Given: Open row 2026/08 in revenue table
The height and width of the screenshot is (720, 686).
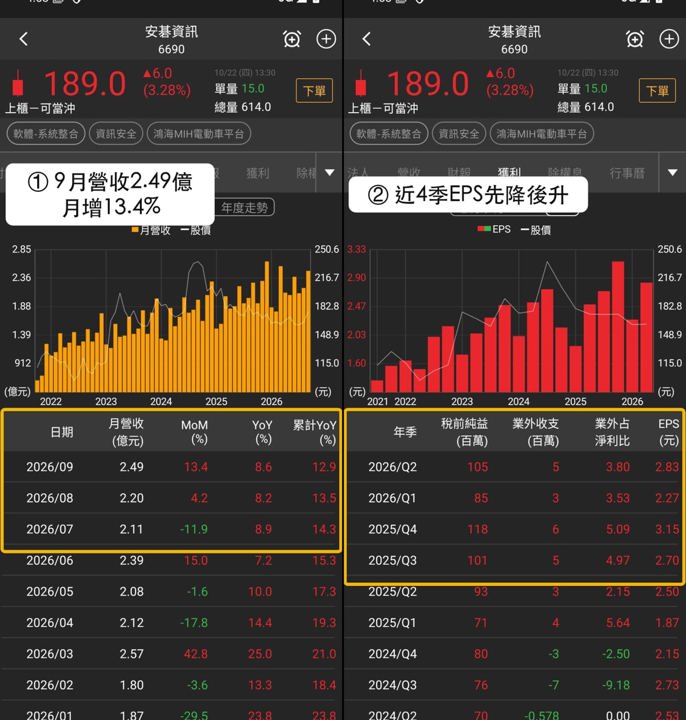Looking at the screenshot, I should (x=171, y=498).
